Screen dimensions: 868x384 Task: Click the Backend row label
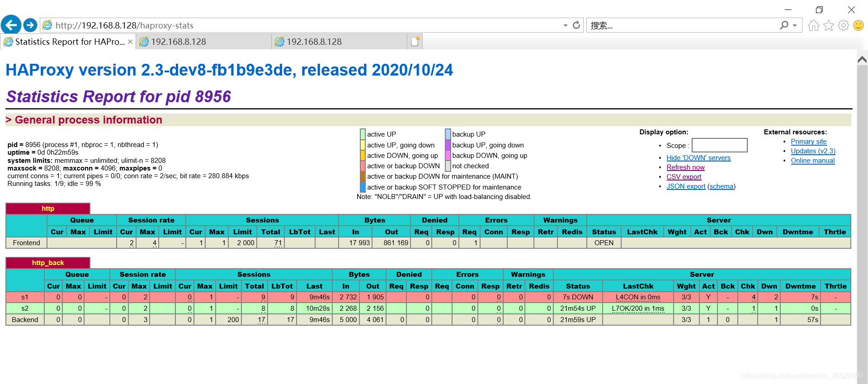click(x=25, y=320)
